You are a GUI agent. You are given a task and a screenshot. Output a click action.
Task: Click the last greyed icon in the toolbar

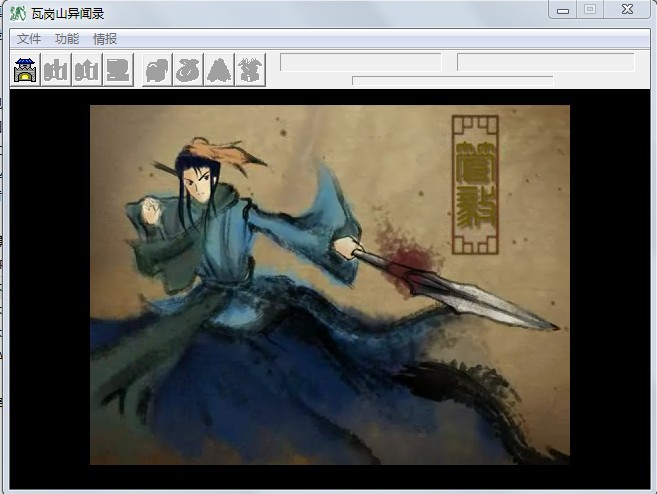[250, 70]
